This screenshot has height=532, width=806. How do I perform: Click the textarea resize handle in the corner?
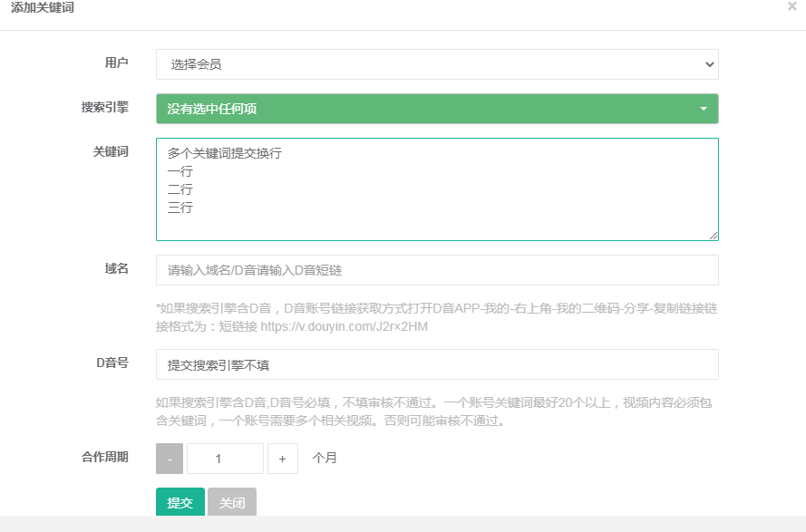714,236
